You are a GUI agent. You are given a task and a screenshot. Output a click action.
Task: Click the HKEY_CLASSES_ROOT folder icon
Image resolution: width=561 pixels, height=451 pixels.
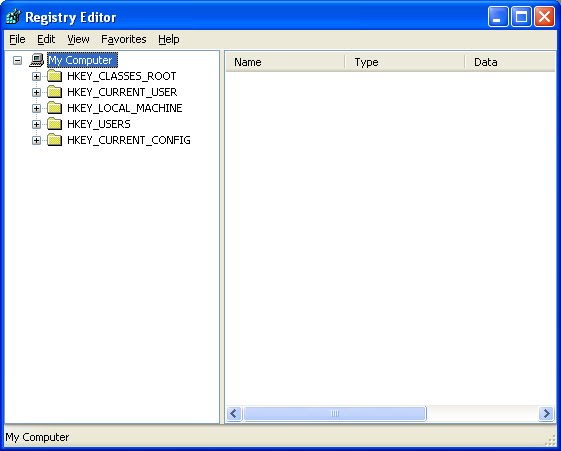(54, 76)
